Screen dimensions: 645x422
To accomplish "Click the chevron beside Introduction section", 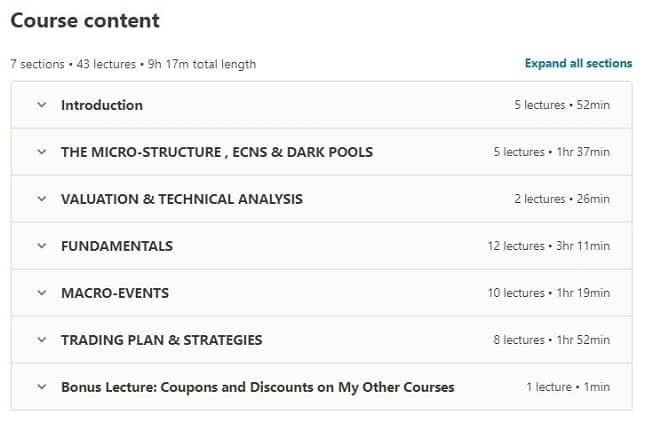I will pyautogui.click(x=41, y=105).
